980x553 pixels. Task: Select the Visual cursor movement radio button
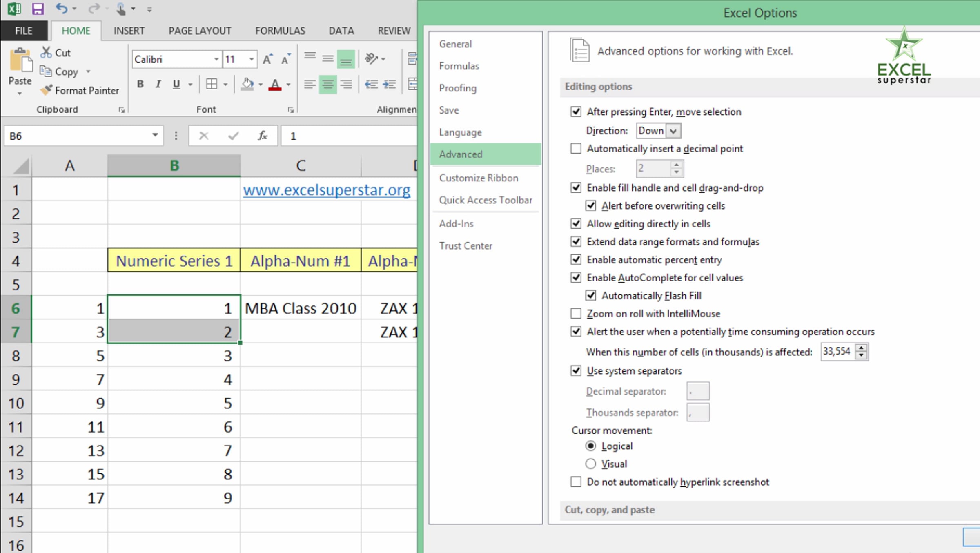[x=590, y=464]
